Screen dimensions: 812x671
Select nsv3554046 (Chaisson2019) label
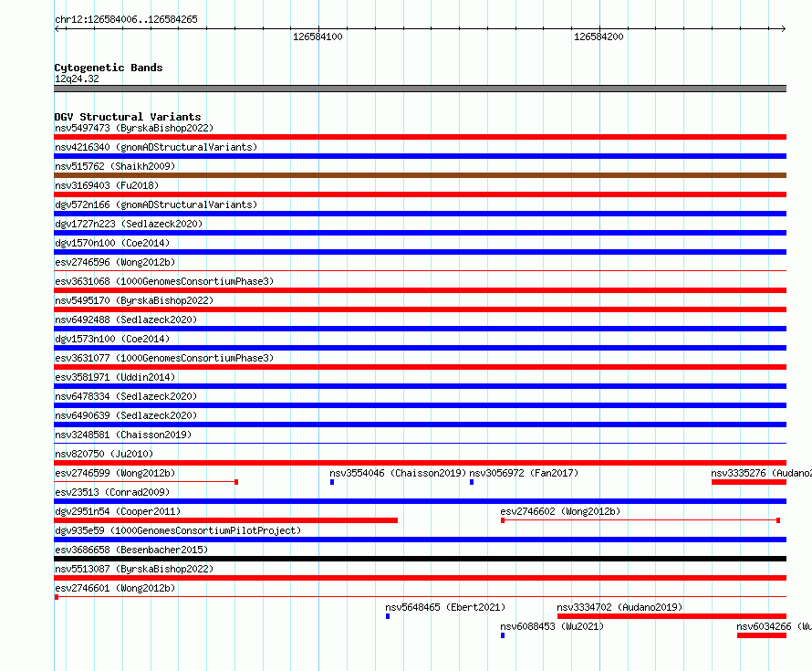398,473
